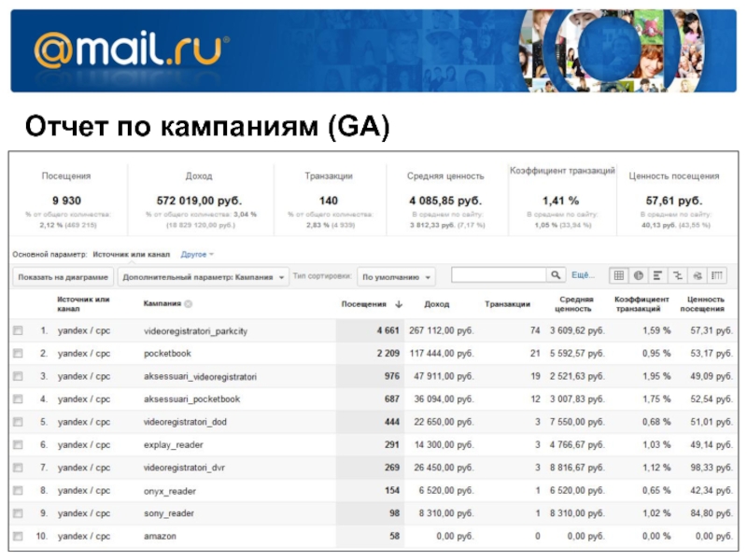The image size is (747, 560).
Task: Click conversion rate value 1,95 %
Action: tap(656, 376)
